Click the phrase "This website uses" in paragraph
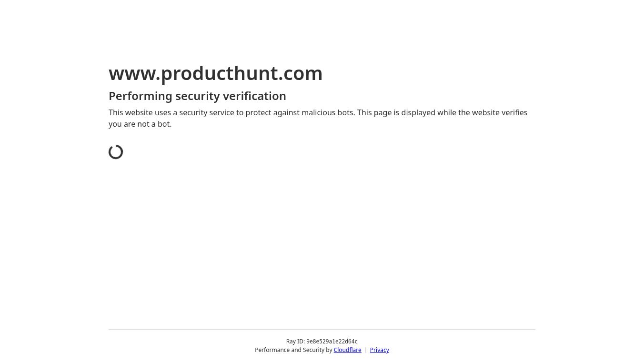 coord(138,113)
